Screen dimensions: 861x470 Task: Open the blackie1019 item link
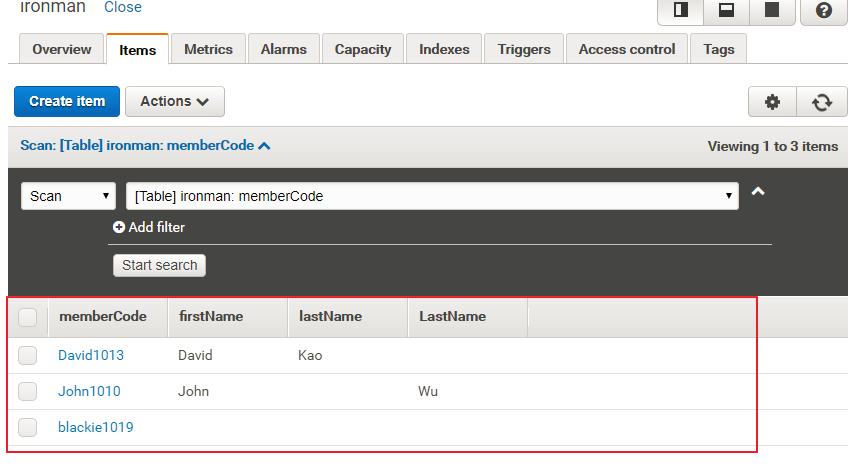[x=95, y=427]
